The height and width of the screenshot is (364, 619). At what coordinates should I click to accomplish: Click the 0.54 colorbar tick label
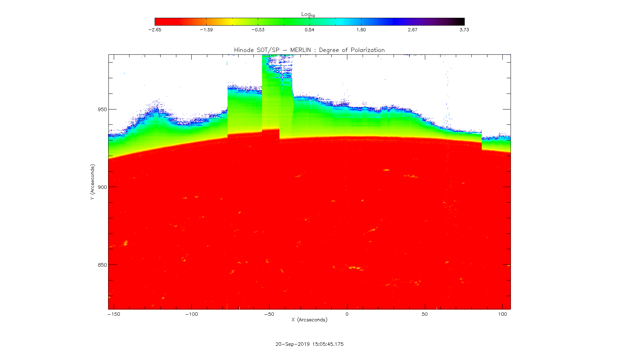tap(309, 30)
